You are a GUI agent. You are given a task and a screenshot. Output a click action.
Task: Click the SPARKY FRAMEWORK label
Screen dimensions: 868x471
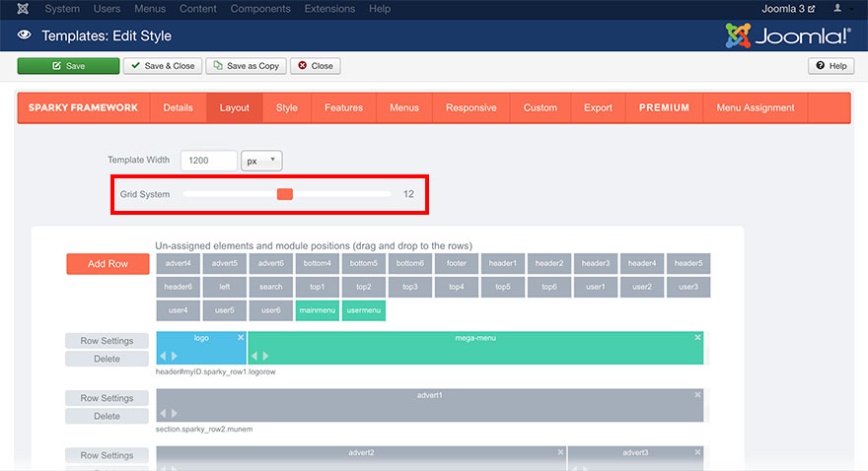(83, 107)
